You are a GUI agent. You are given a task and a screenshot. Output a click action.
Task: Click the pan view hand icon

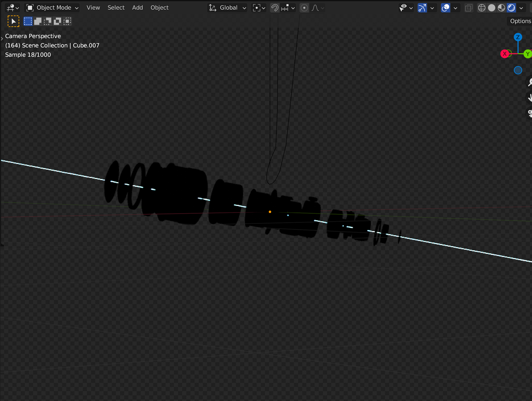click(530, 98)
